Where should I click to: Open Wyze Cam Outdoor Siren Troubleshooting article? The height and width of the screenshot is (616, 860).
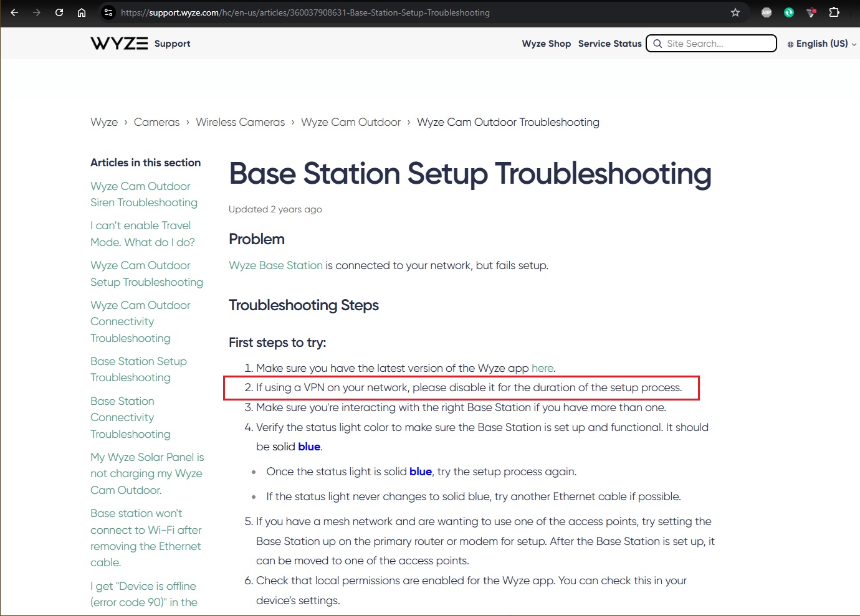[144, 194]
